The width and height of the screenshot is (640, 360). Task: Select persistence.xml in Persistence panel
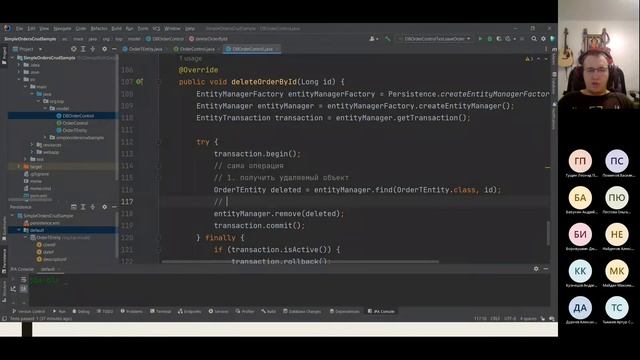tap(42, 223)
